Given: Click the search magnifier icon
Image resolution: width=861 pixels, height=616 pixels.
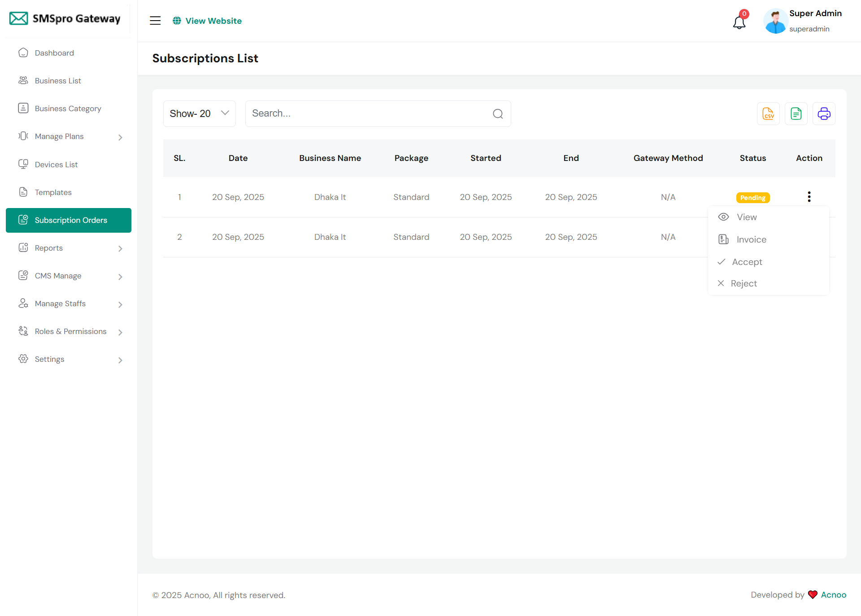Looking at the screenshot, I should (498, 114).
